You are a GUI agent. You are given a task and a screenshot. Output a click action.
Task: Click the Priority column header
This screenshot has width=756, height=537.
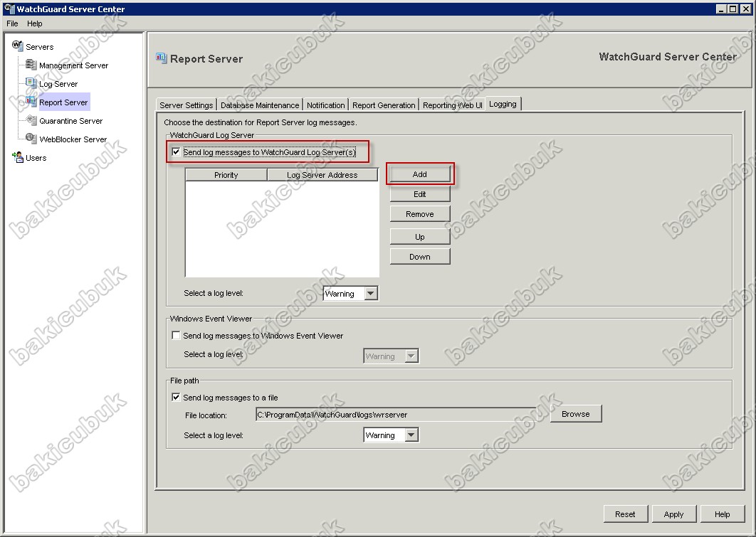coord(226,175)
